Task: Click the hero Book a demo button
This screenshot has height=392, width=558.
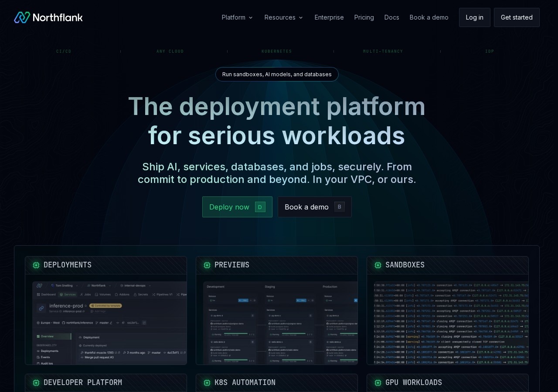Action: (x=315, y=207)
